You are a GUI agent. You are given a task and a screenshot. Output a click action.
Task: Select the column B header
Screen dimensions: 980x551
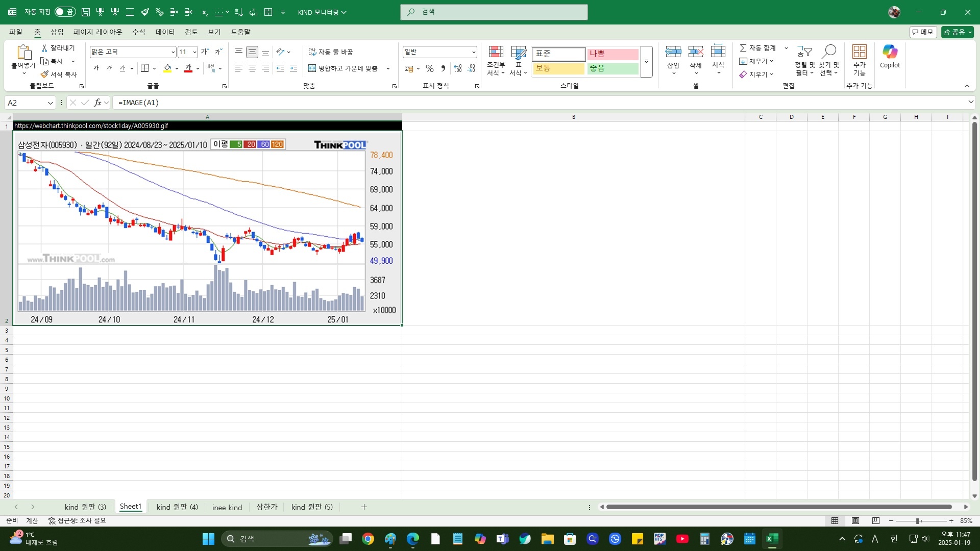point(574,117)
